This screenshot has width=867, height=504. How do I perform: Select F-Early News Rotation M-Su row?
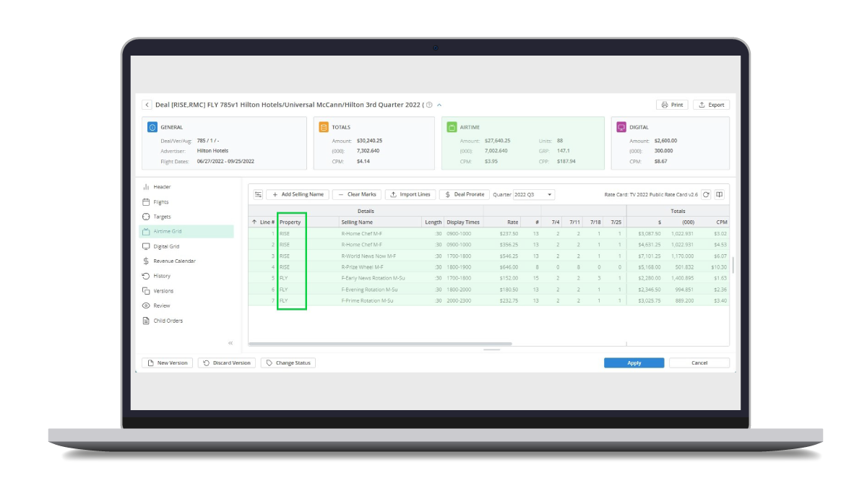click(488, 278)
